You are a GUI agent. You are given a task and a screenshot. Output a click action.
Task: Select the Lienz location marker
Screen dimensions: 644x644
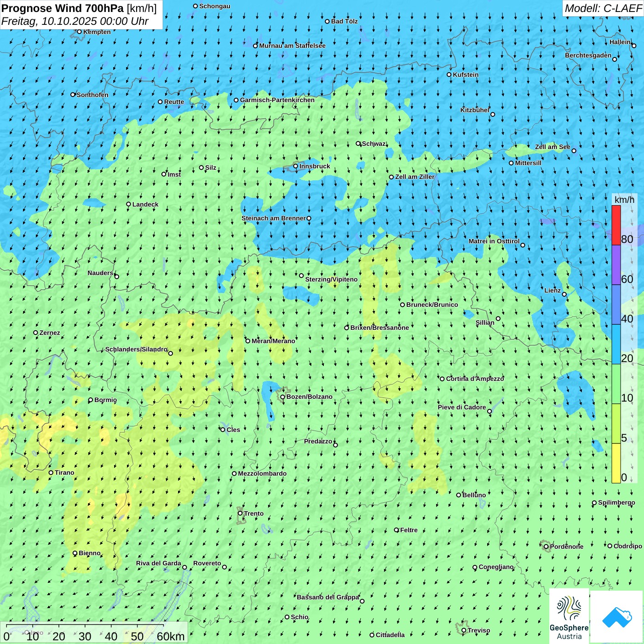[564, 294]
